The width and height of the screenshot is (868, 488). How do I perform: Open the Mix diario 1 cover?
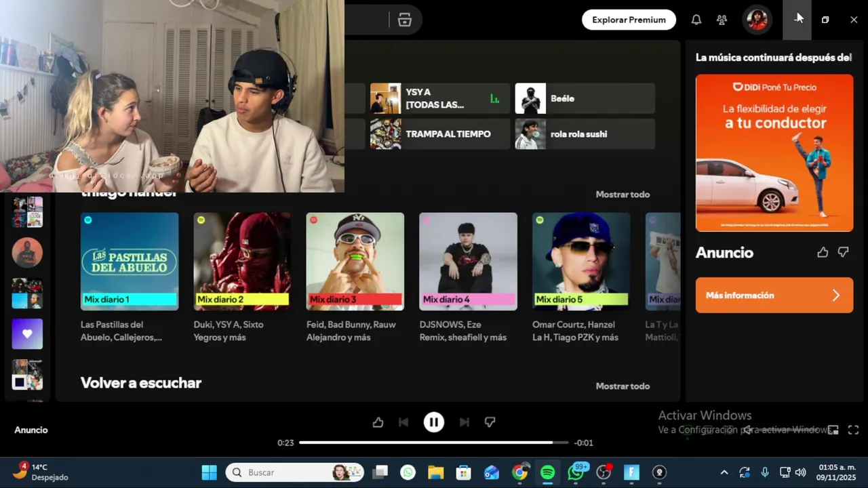tap(130, 262)
